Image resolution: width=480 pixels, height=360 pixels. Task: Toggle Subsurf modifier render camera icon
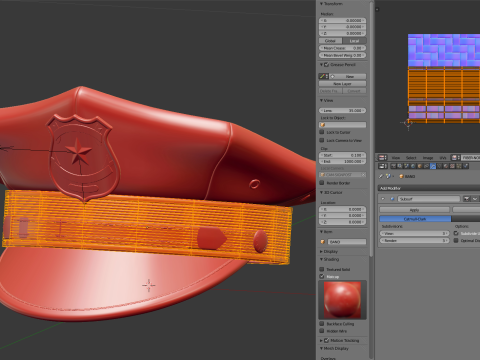[x=466, y=199]
